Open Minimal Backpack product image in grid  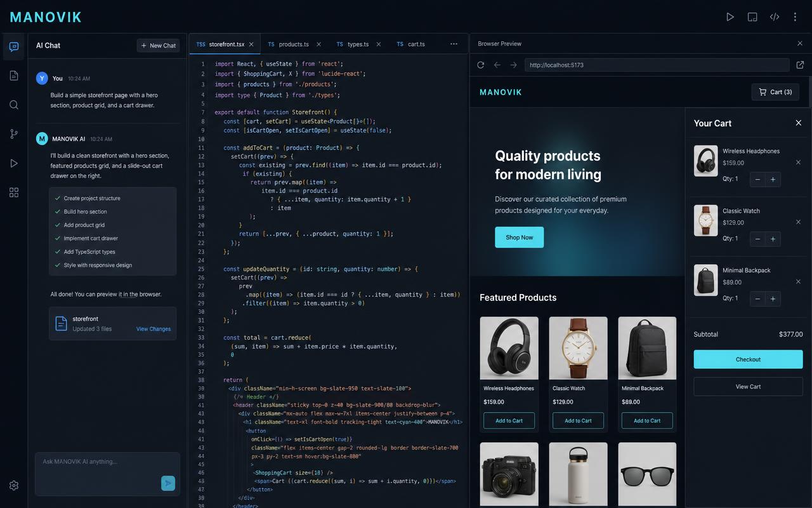tap(647, 348)
